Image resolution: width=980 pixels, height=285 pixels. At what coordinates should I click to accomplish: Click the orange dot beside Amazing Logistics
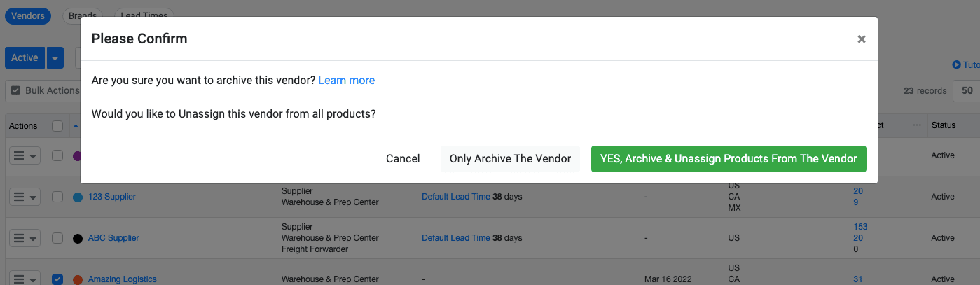point(78,279)
